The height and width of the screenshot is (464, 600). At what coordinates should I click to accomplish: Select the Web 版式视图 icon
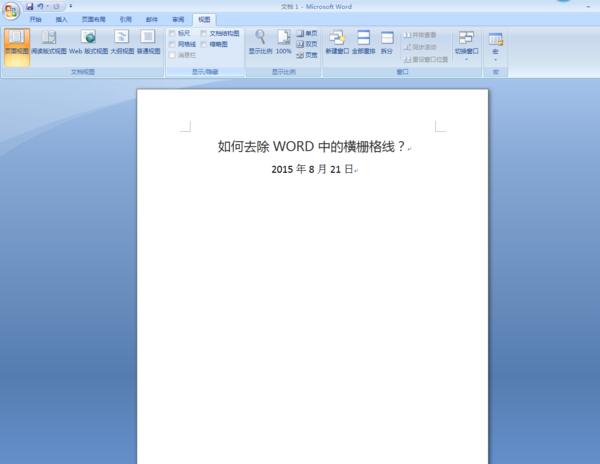point(88,42)
